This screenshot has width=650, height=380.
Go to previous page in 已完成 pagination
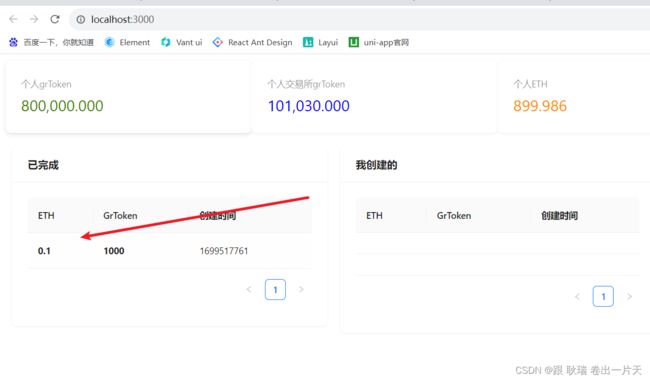(x=249, y=289)
